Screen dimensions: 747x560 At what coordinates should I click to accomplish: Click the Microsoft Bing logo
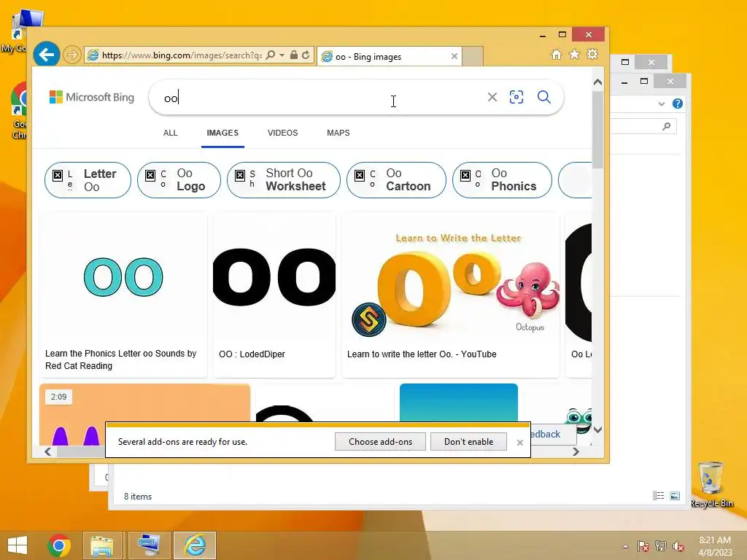tap(92, 97)
